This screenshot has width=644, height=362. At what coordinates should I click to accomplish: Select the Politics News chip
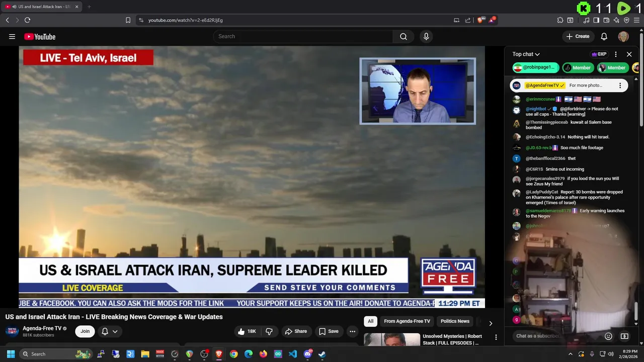pyautogui.click(x=455, y=321)
